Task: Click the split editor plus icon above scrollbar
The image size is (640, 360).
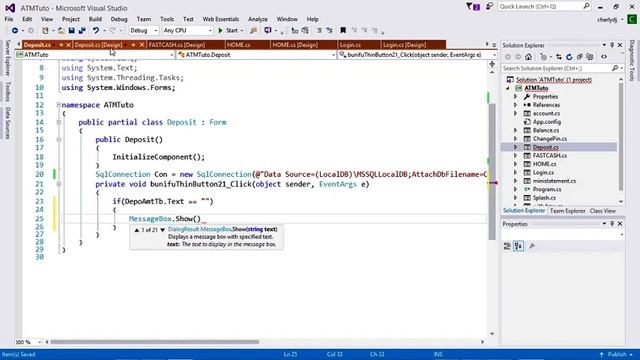Action: pyautogui.click(x=492, y=64)
